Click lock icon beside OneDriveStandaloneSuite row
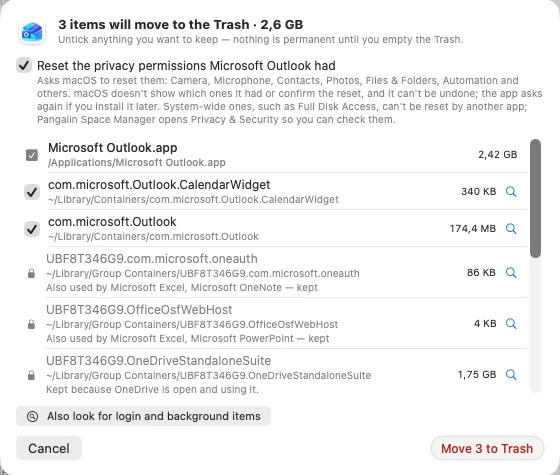The image size is (560, 475). pos(31,375)
